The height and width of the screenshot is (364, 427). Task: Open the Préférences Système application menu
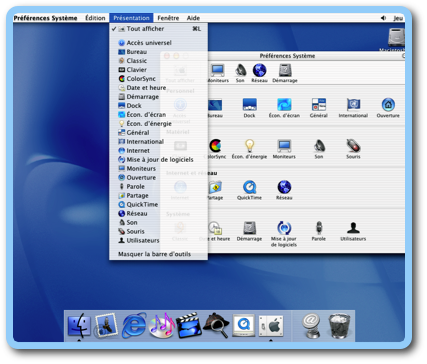point(45,18)
